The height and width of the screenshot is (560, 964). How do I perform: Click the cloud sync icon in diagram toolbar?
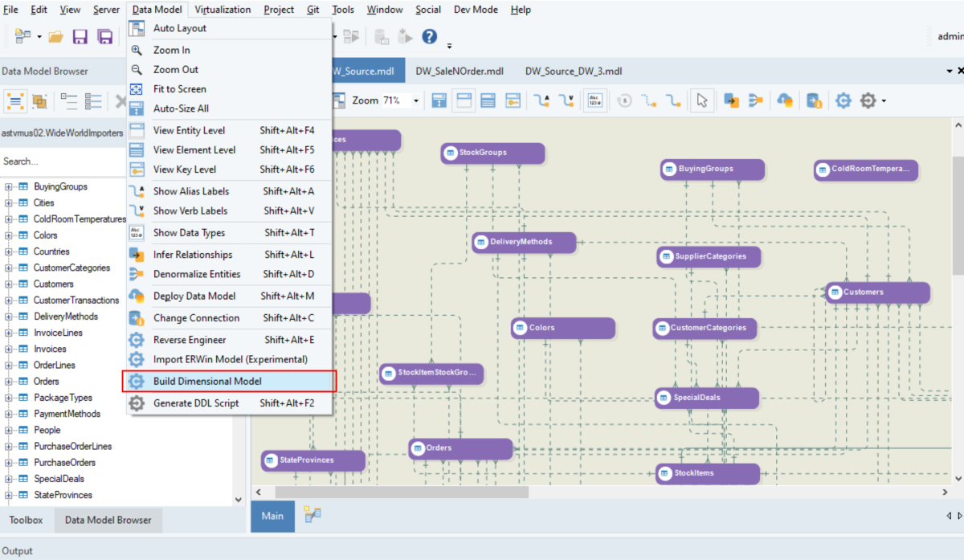point(785,100)
